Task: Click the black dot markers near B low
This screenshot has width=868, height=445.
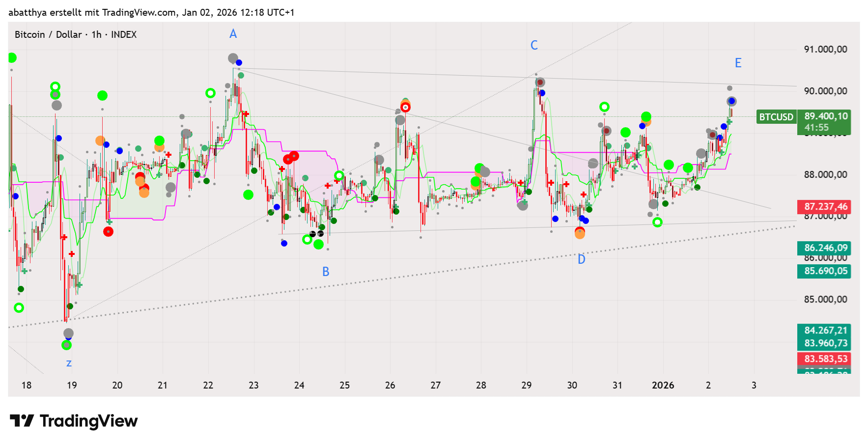Action: click(316, 234)
